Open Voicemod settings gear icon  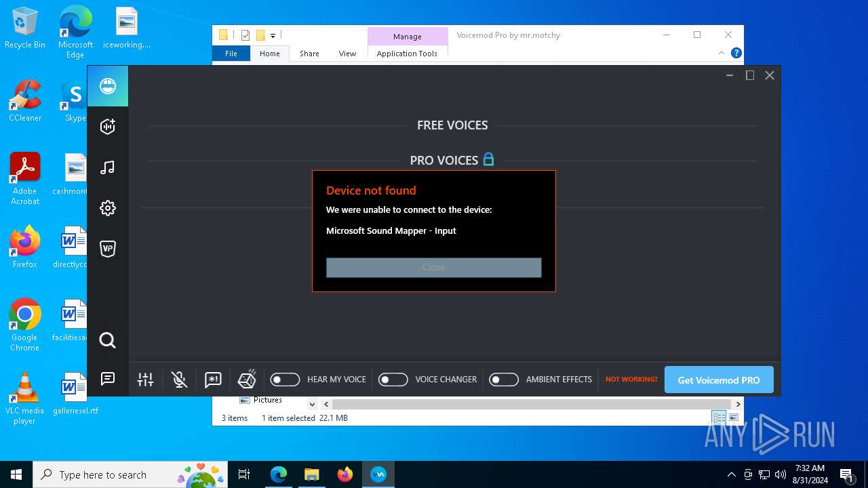point(108,208)
